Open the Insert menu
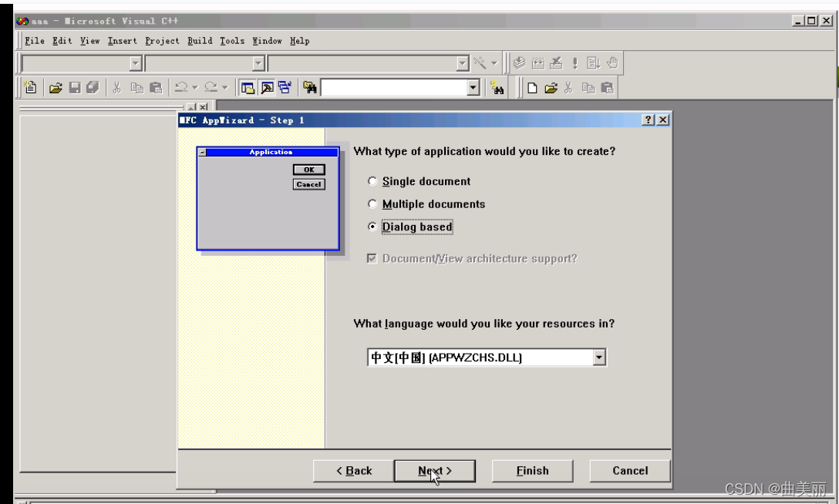Screen dimensions: 839x504 (x=122, y=41)
